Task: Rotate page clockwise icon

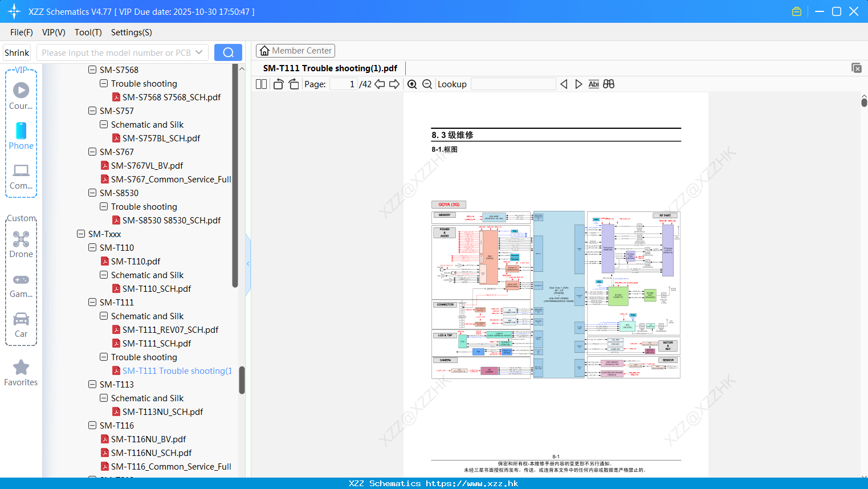Action: point(294,84)
